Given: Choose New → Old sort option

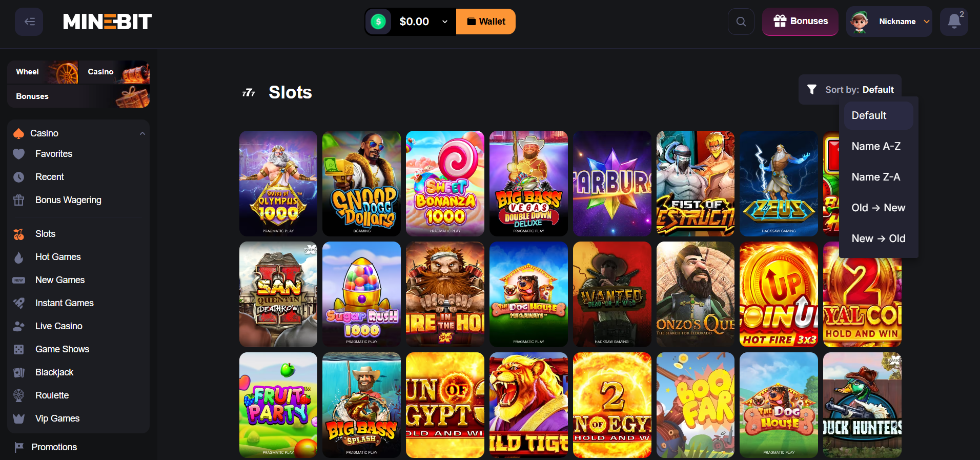Looking at the screenshot, I should 879,238.
